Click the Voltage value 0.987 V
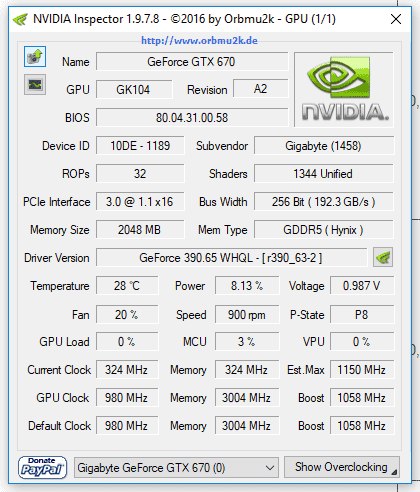The image size is (420, 492). [362, 286]
